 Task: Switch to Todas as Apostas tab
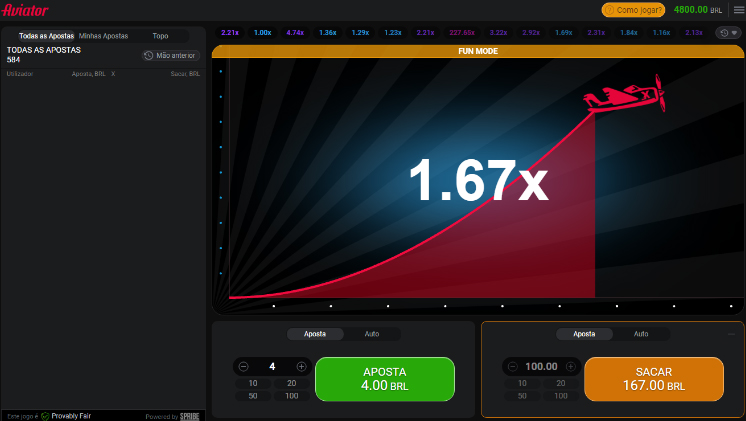tap(46, 36)
